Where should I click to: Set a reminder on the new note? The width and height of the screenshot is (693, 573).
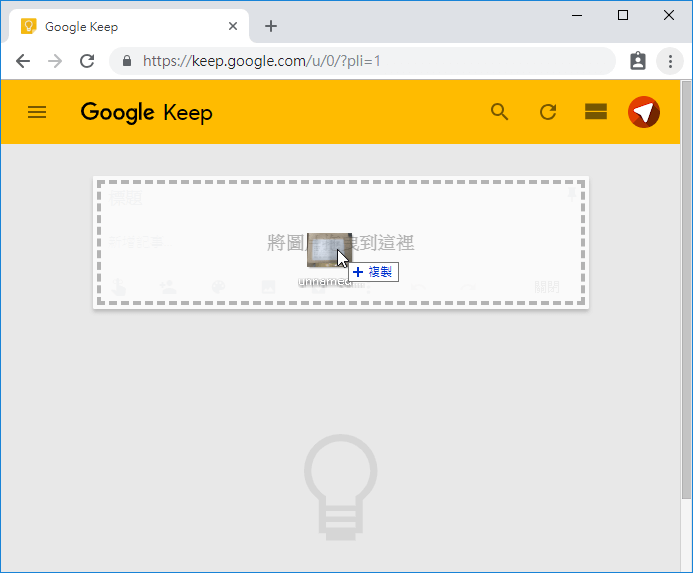coord(118,287)
